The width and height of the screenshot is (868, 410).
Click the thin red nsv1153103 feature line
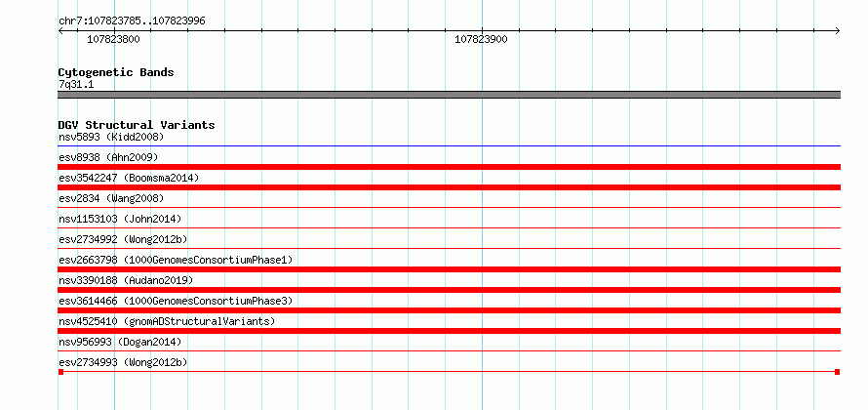pos(450,228)
